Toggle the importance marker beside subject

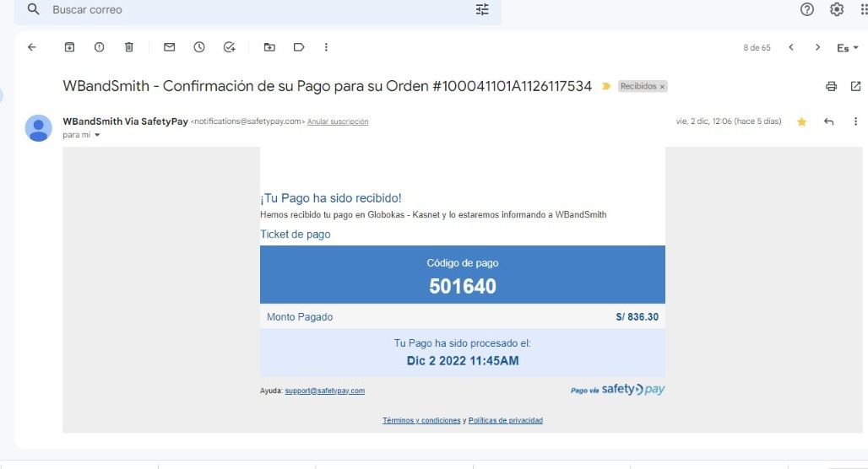(606, 86)
